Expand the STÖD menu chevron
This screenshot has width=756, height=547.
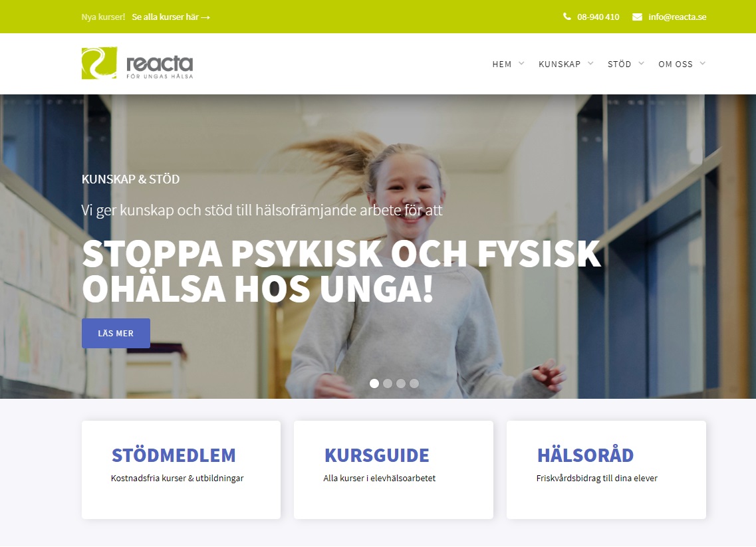click(x=641, y=63)
